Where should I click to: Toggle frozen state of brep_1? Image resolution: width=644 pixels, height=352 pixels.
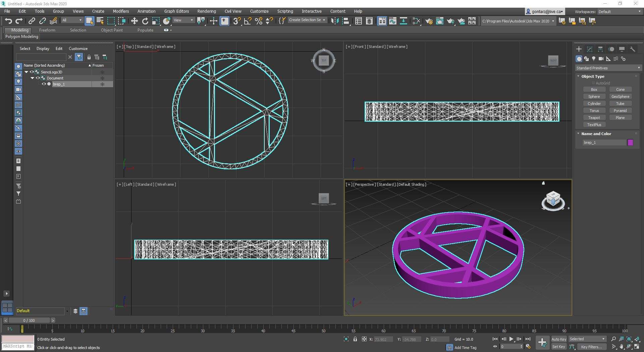[x=102, y=84]
